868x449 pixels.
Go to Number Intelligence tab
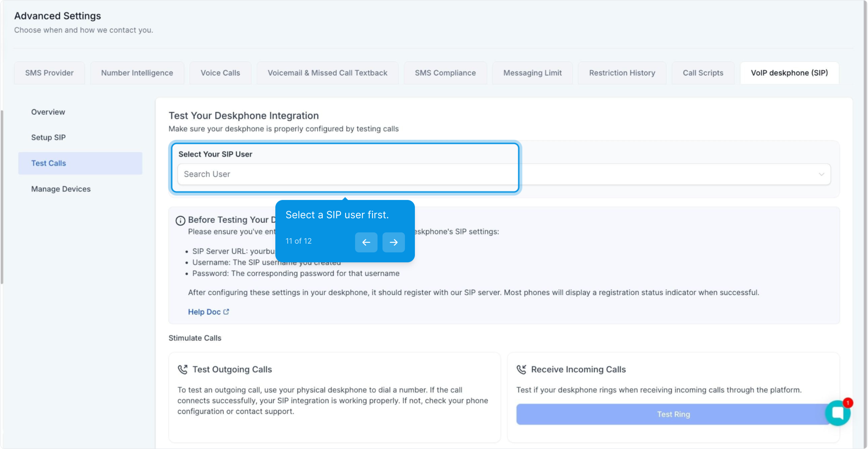tap(137, 73)
